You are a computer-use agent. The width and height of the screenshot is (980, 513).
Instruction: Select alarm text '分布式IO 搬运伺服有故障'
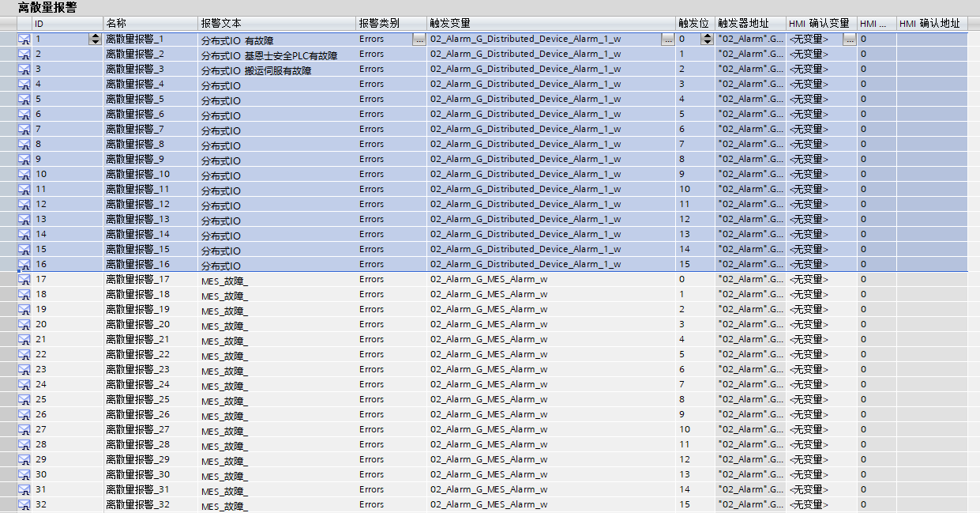coord(256,70)
